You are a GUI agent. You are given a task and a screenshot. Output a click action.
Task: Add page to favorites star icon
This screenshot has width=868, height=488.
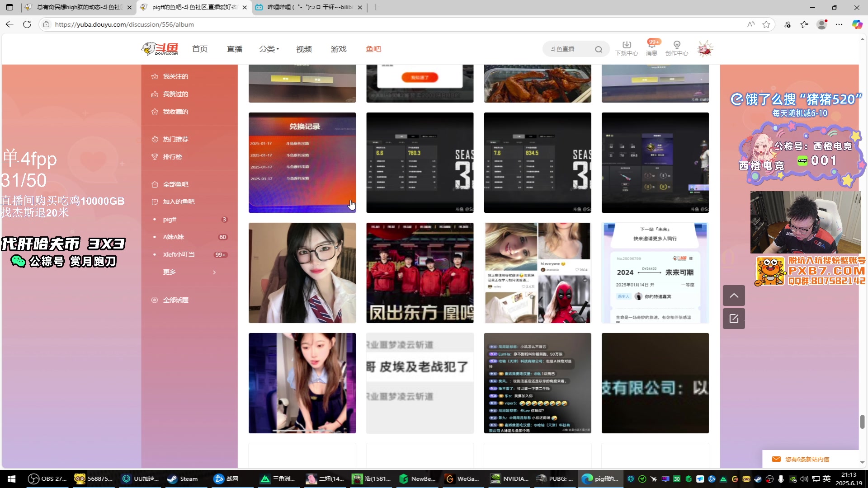tap(766, 24)
